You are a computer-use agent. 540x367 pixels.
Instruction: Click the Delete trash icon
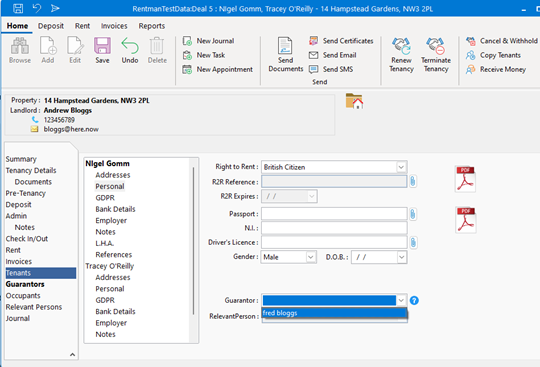(157, 46)
